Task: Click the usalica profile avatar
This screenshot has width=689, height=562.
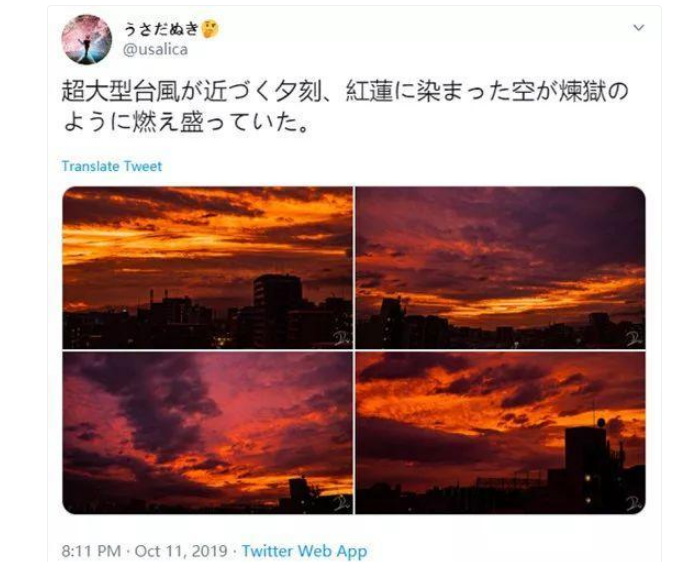Action: [x=87, y=40]
